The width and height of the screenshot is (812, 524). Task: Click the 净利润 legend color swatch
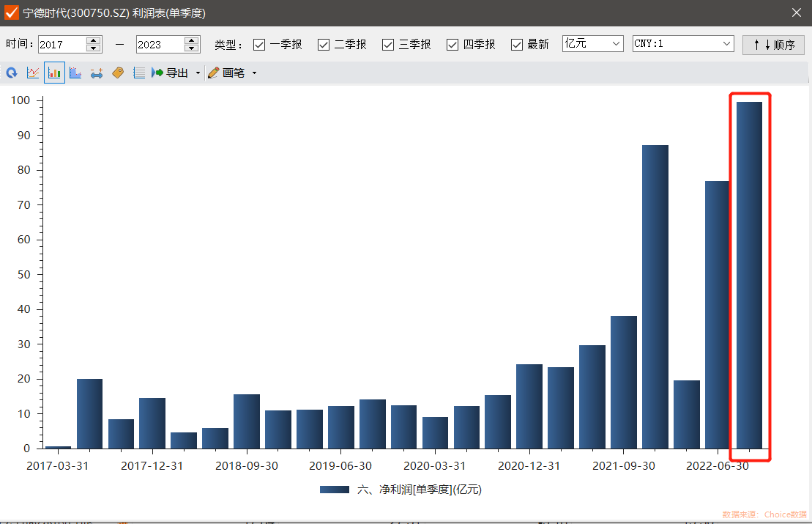point(334,490)
